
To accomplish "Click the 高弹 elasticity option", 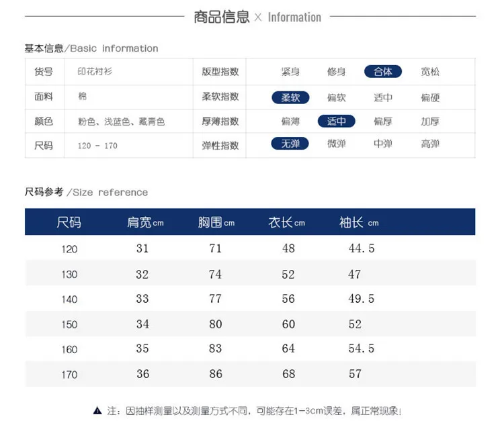I will coord(430,144).
